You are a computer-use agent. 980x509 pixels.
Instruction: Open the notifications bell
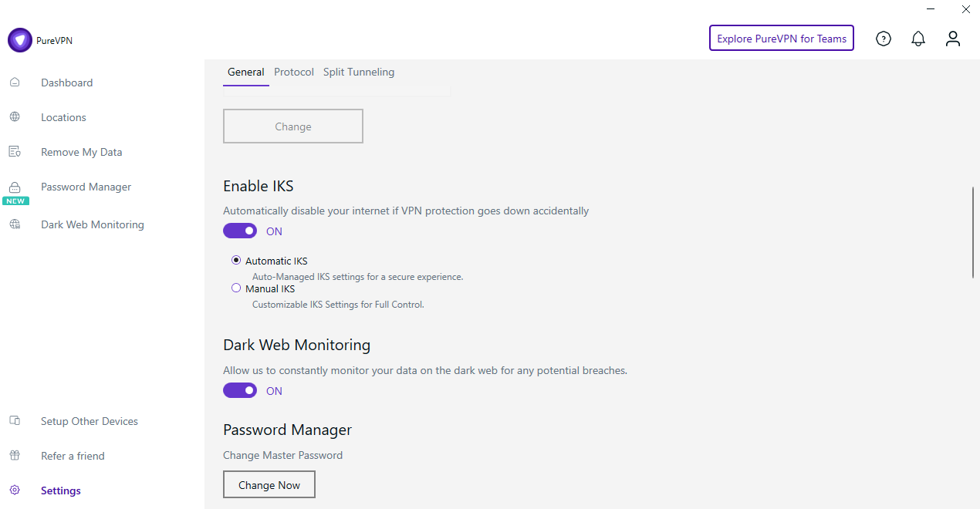tap(918, 38)
